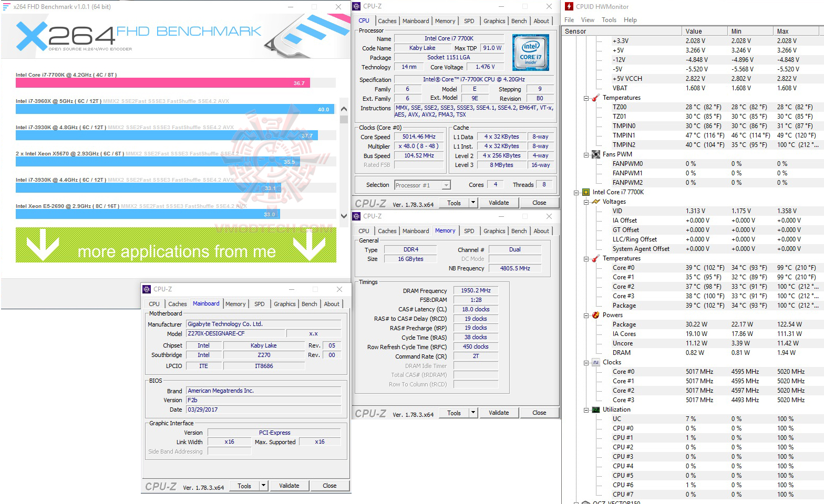
Task: Open the HWMonitor Help menu
Action: pos(630,20)
